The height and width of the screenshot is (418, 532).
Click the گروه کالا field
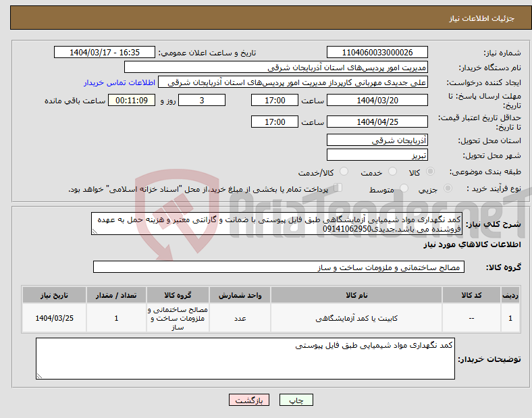(279, 267)
